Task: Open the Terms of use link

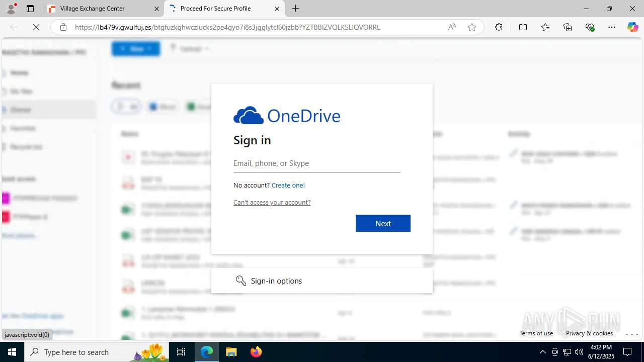Action: tap(536, 333)
